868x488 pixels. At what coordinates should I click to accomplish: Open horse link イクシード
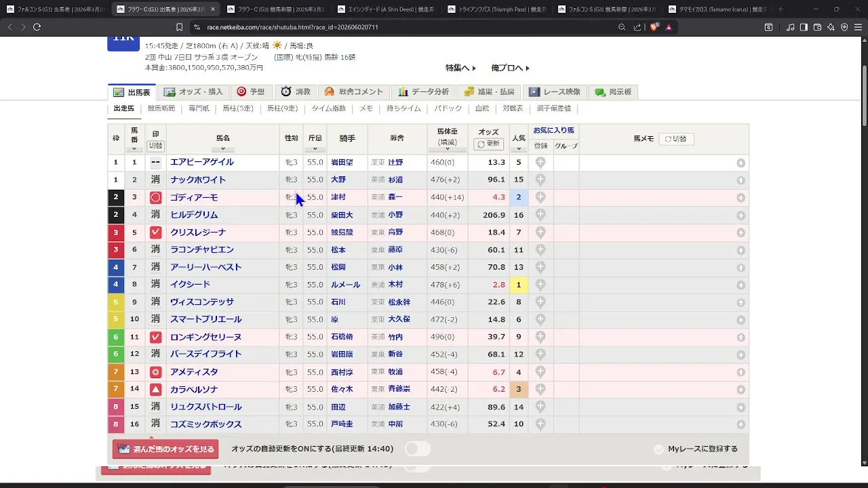click(190, 285)
